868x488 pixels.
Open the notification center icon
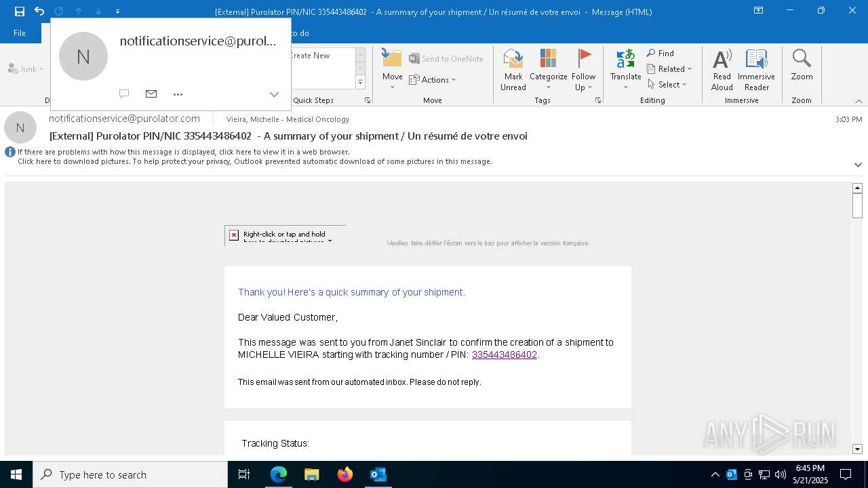coord(846,474)
